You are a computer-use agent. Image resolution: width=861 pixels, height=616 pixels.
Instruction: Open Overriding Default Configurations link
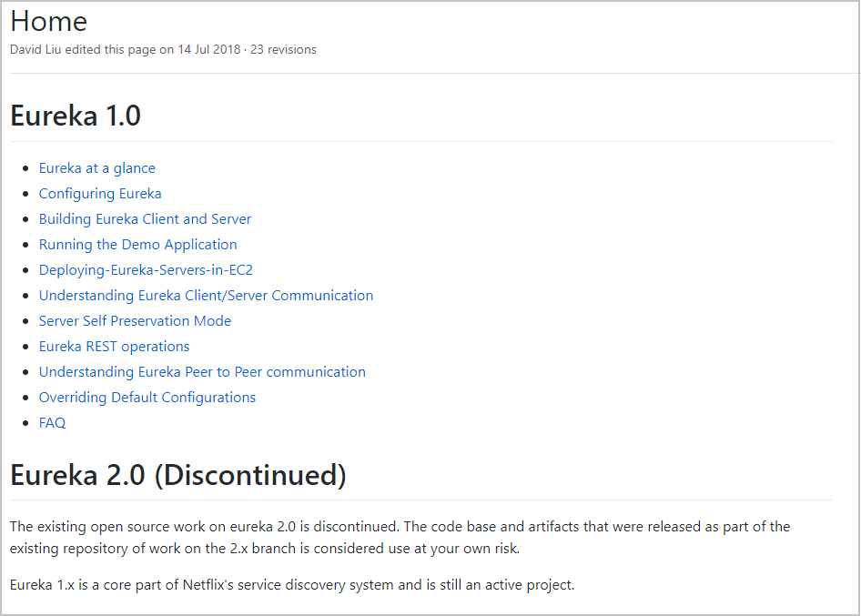point(147,398)
